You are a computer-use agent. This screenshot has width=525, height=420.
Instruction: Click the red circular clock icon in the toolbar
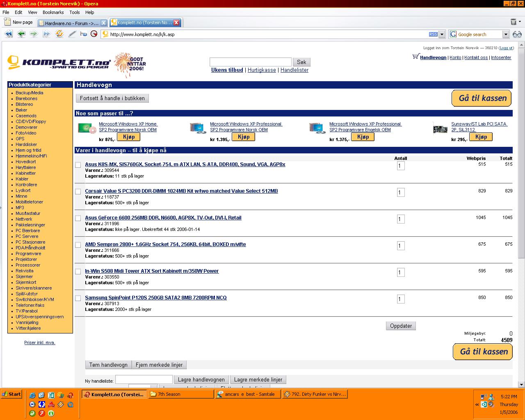(94, 34)
